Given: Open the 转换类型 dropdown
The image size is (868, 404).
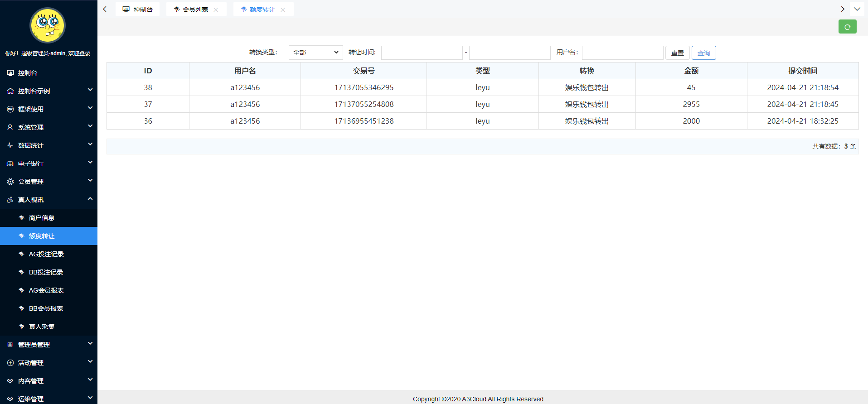Looking at the screenshot, I should coord(315,53).
